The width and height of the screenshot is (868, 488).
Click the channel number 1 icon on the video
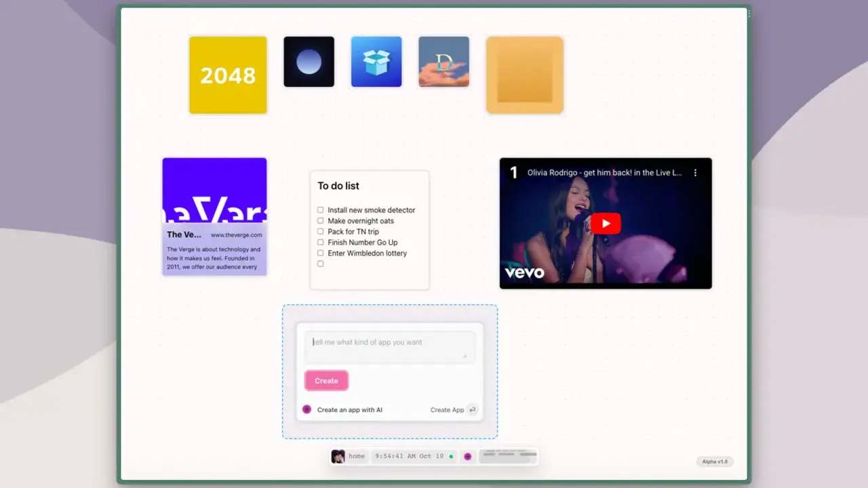(513, 173)
